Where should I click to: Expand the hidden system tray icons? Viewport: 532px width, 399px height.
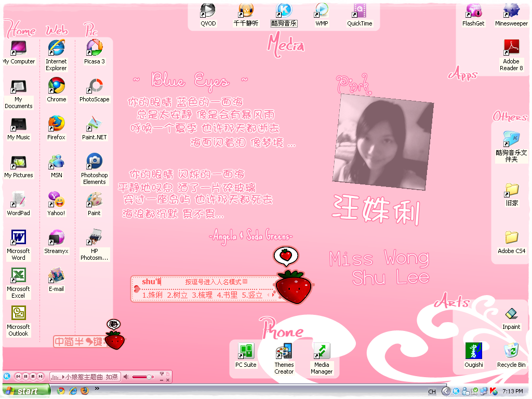[446, 391]
